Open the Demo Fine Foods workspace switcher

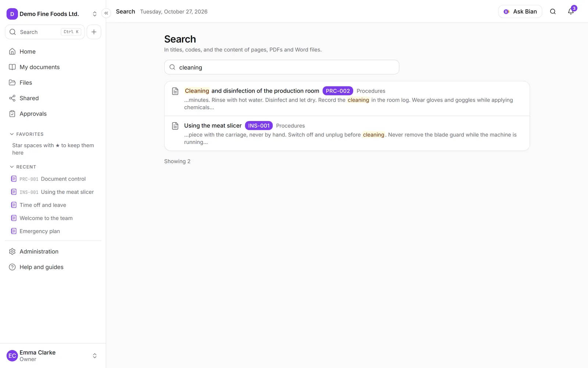(53, 14)
